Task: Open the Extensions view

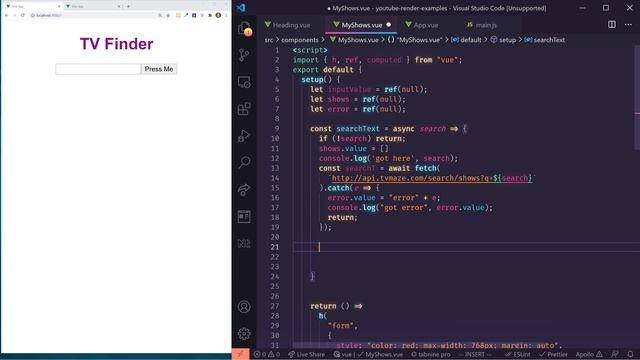Action: 244,109
